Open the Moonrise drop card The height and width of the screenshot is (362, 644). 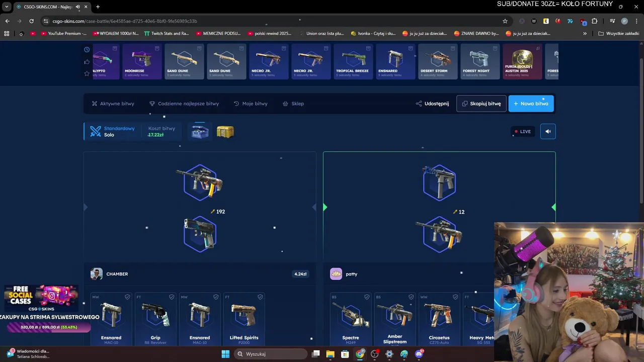click(142, 62)
